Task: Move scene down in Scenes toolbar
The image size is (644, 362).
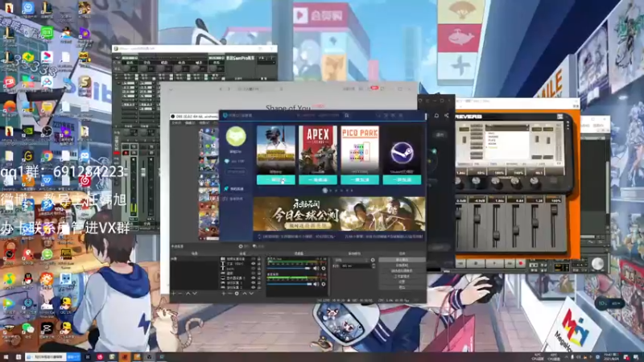Action: [x=194, y=294]
